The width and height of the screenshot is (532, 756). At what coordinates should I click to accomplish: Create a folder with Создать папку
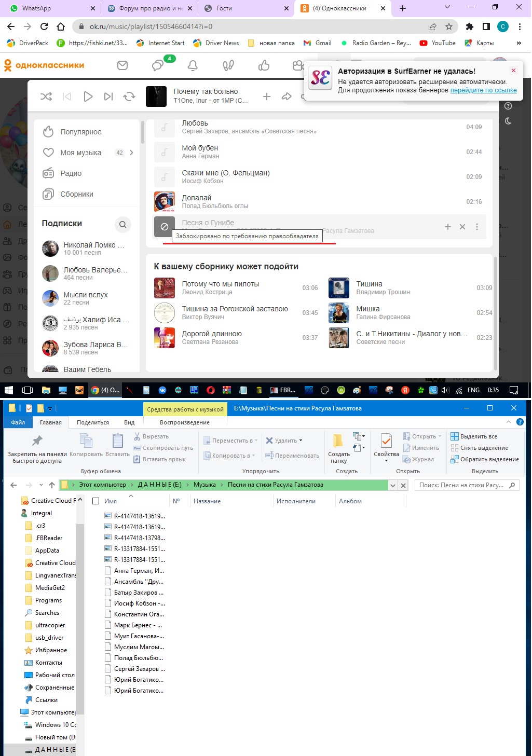338,448
